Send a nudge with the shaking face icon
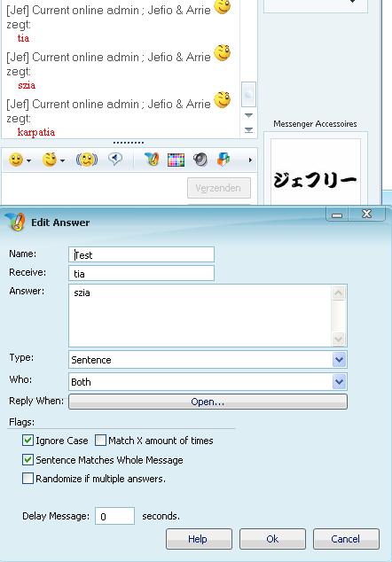The height and width of the screenshot is (562, 392). click(87, 160)
